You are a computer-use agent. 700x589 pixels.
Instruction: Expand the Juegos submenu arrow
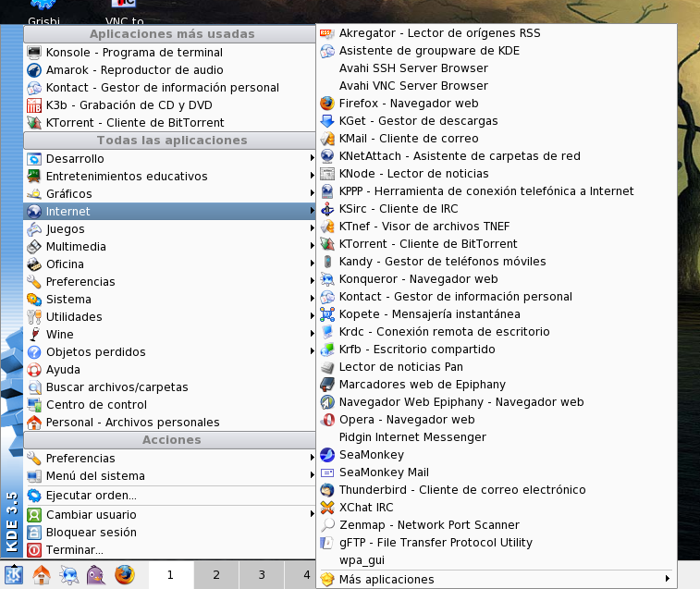coord(312,228)
